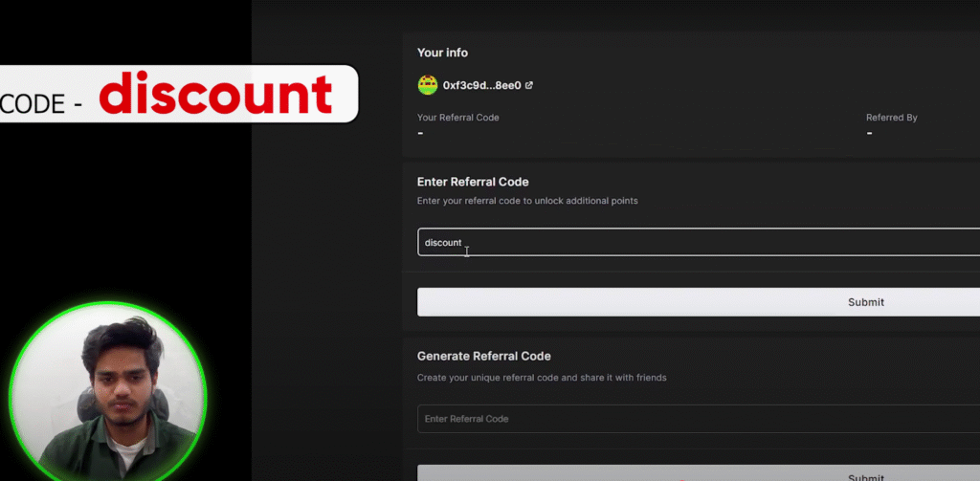Select the Referred By label
980x481 pixels.
point(892,118)
